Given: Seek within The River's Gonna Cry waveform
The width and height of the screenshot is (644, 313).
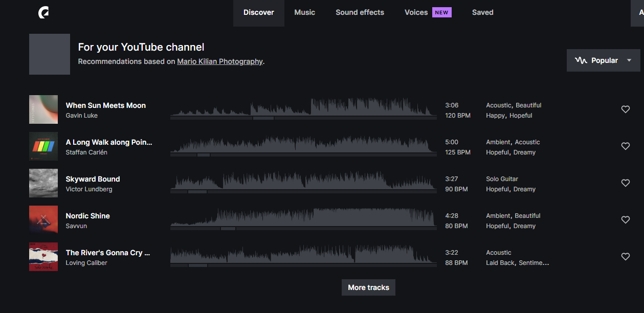Looking at the screenshot, I should 303,255.
